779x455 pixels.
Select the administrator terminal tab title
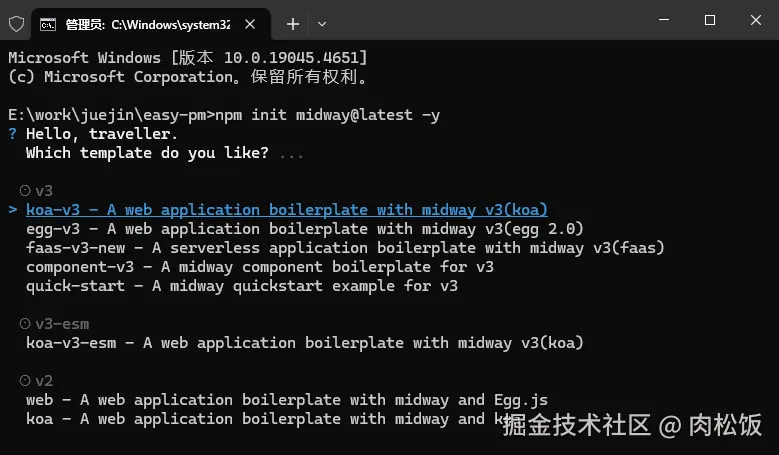click(148, 24)
